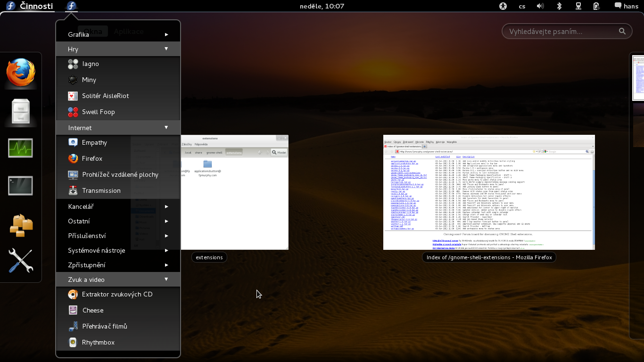Collapse the Hry category
The height and width of the screenshot is (362, 644).
(x=118, y=49)
